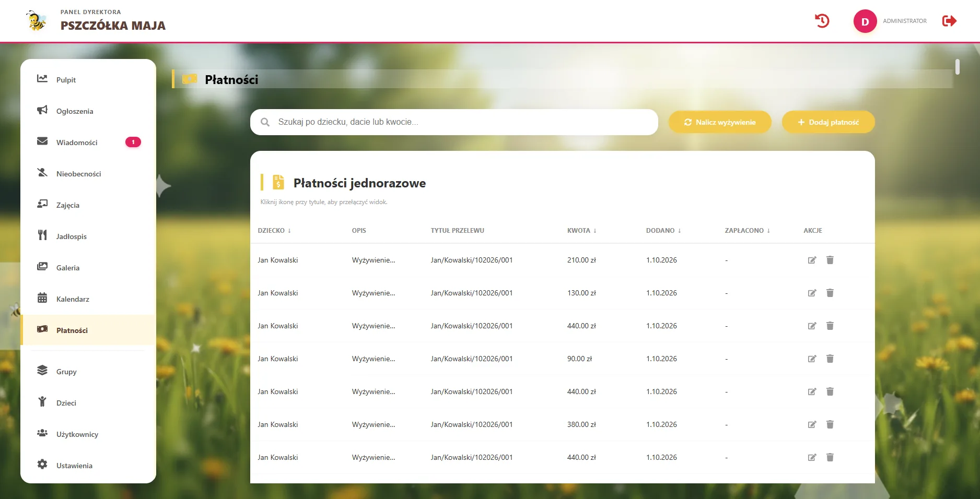Click the Nalicz wyżywienie button
This screenshot has height=499, width=980.
[x=720, y=122]
